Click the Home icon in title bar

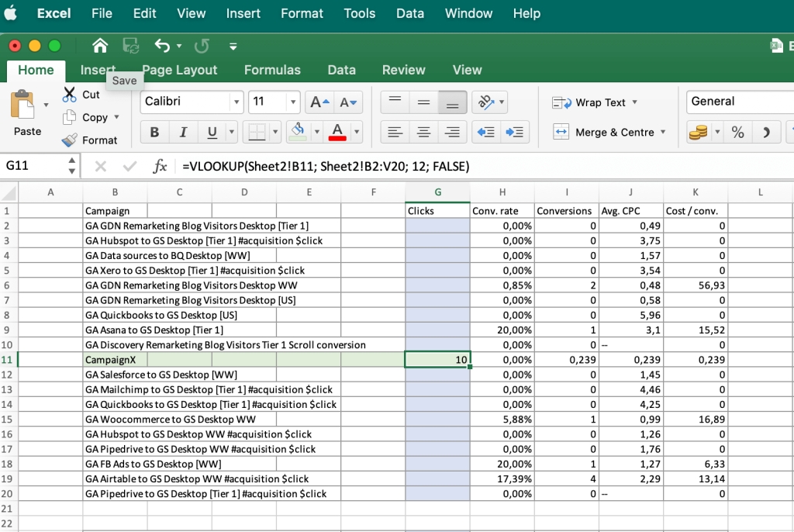tap(100, 46)
